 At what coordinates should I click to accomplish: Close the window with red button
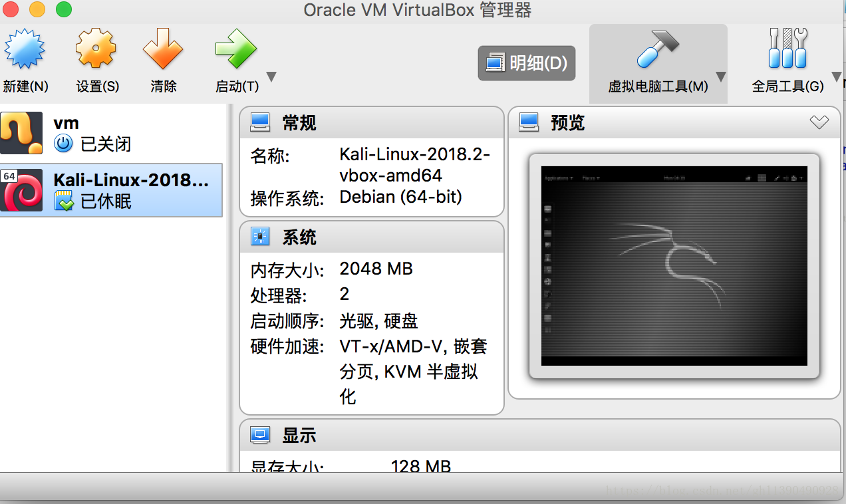coord(10,9)
